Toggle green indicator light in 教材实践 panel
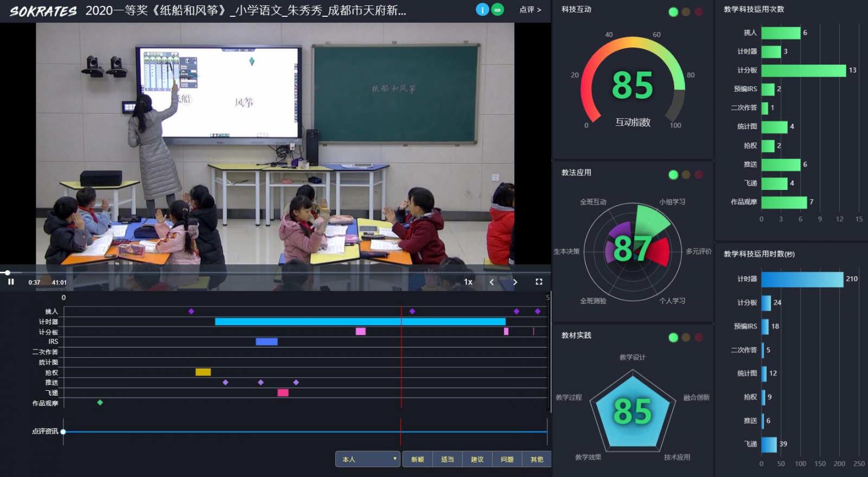 pyautogui.click(x=673, y=338)
